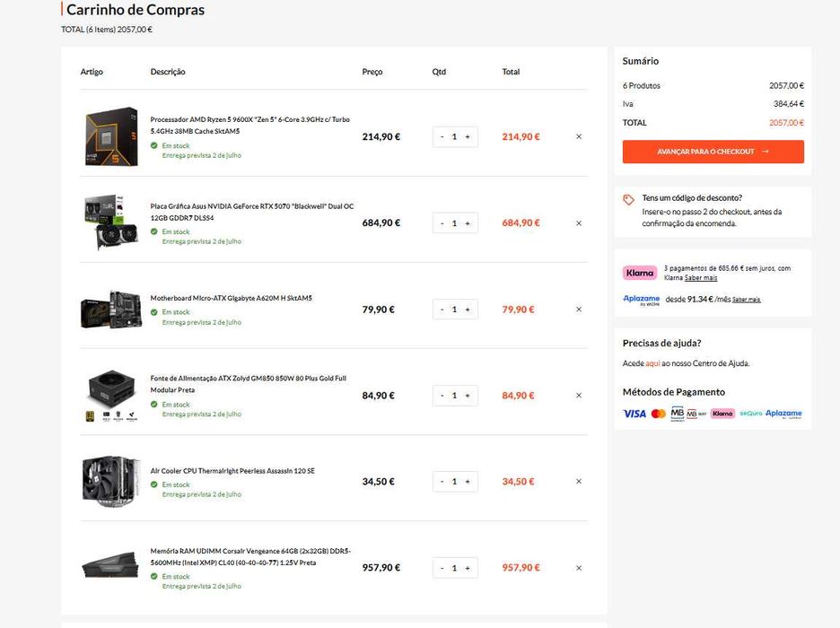Click the Multibanco MB payment logo

(x=678, y=414)
